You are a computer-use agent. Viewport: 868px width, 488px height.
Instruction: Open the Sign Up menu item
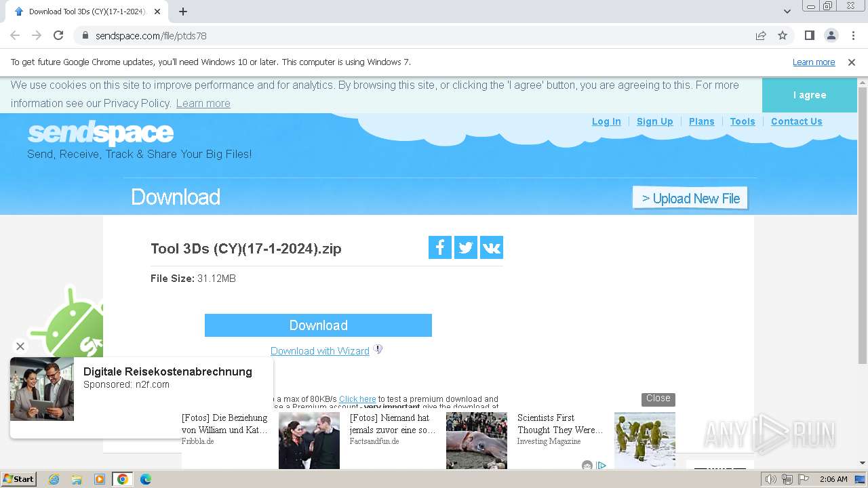[655, 121]
